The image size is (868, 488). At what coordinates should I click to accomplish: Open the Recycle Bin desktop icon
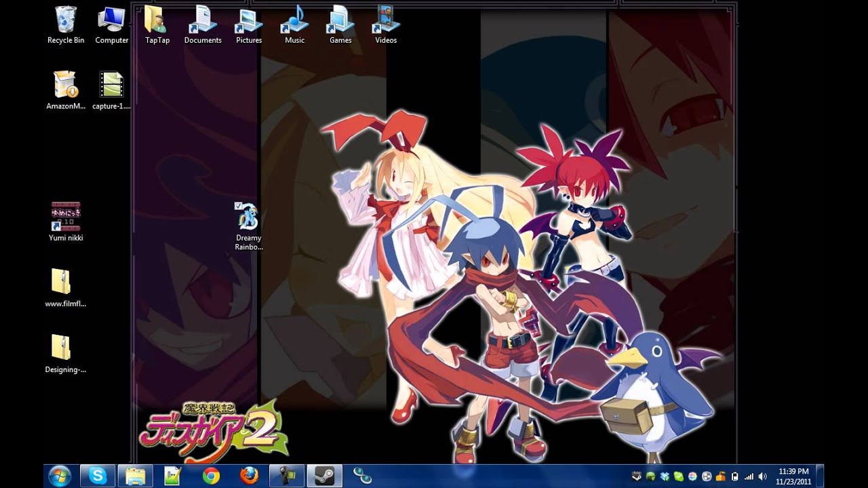66,20
